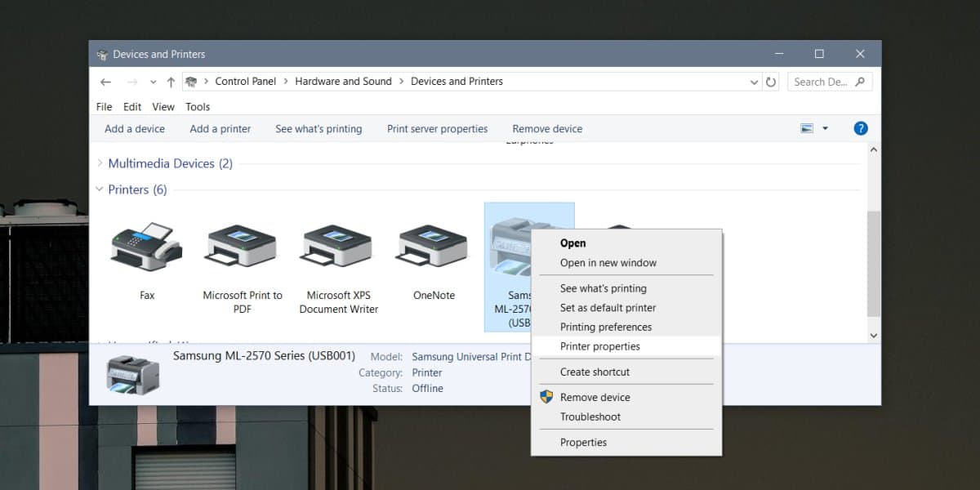Viewport: 980px width, 490px height.
Task: Click the Refresh address bar icon
Action: [x=771, y=82]
